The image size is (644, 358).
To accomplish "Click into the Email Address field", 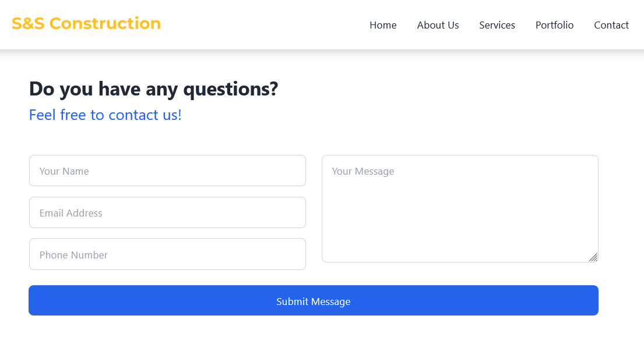I will (168, 212).
